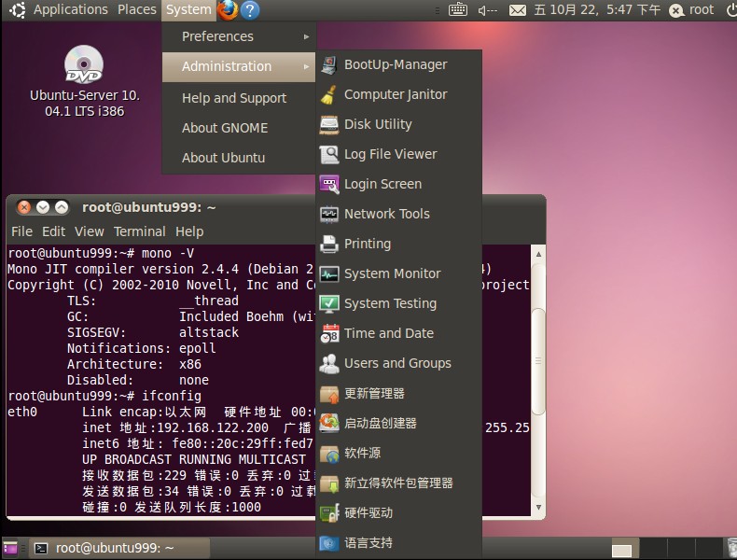737x560 pixels.
Task: Click terminal scrollbar up arrow
Action: click(x=538, y=254)
